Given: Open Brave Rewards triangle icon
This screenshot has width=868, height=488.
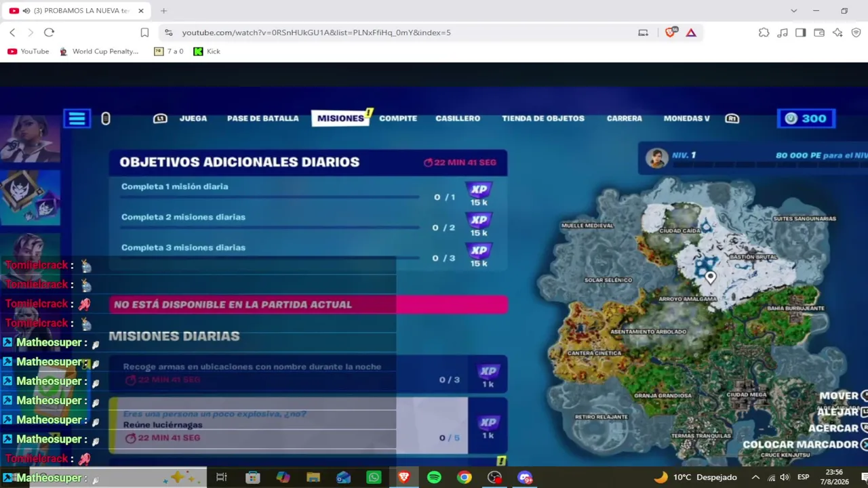Looking at the screenshot, I should [x=691, y=33].
